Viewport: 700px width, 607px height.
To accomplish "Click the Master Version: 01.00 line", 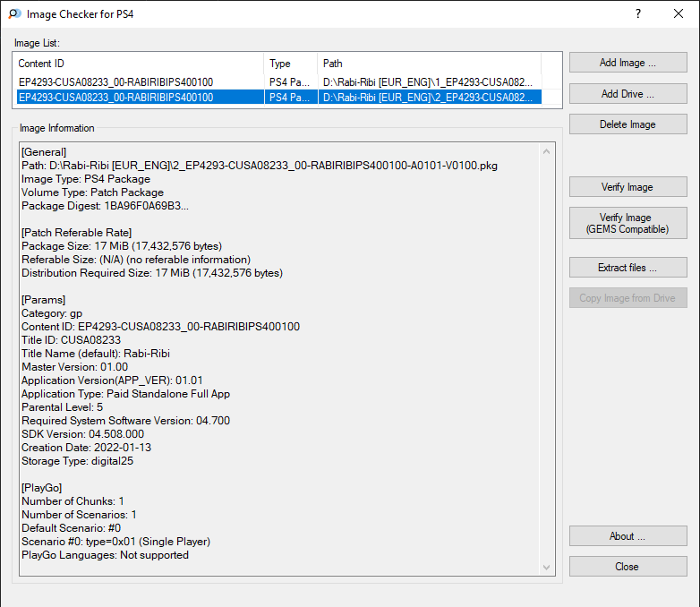I will pos(74,367).
